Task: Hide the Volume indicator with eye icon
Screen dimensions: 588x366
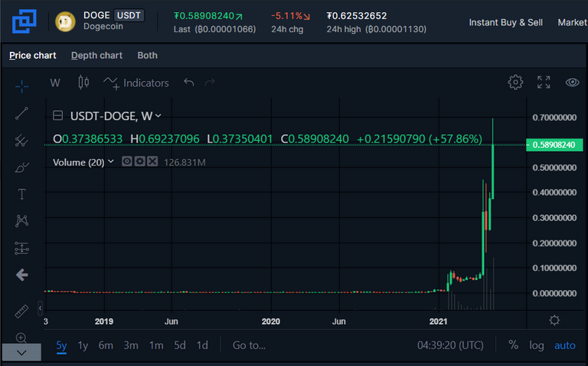Action: [127, 162]
